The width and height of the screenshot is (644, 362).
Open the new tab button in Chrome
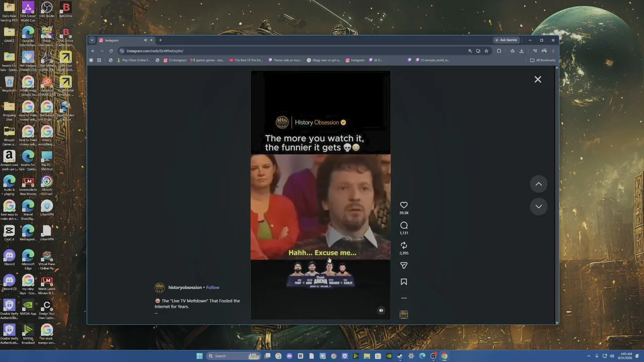pyautogui.click(x=160, y=40)
